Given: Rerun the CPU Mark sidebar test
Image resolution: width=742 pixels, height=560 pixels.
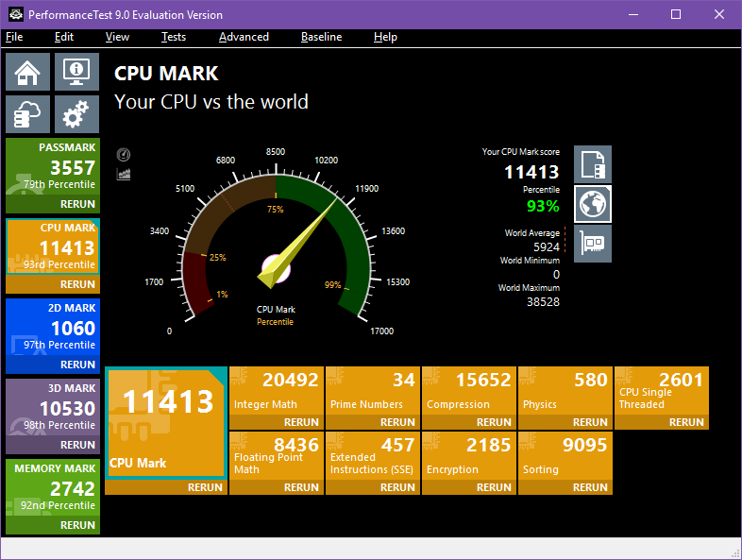Looking at the screenshot, I should tap(53, 284).
